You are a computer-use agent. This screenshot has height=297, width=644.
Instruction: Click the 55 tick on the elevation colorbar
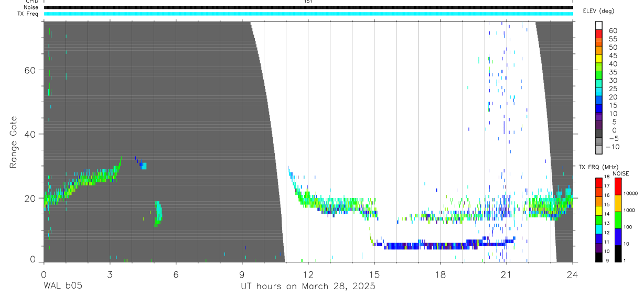[613, 39]
